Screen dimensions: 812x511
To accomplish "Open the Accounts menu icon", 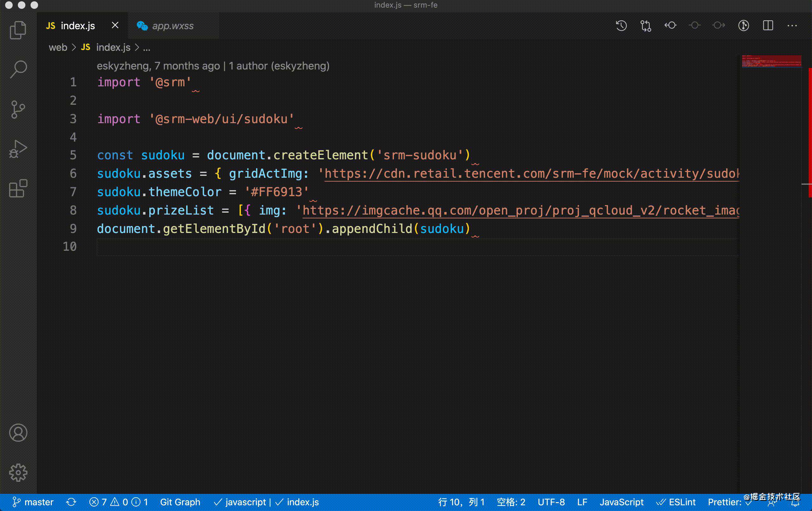I will click(18, 433).
